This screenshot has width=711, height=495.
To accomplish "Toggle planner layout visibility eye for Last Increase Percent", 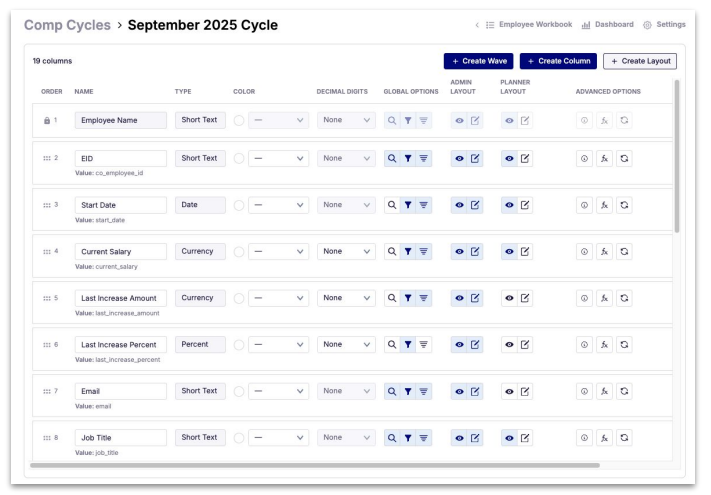I will (509, 345).
